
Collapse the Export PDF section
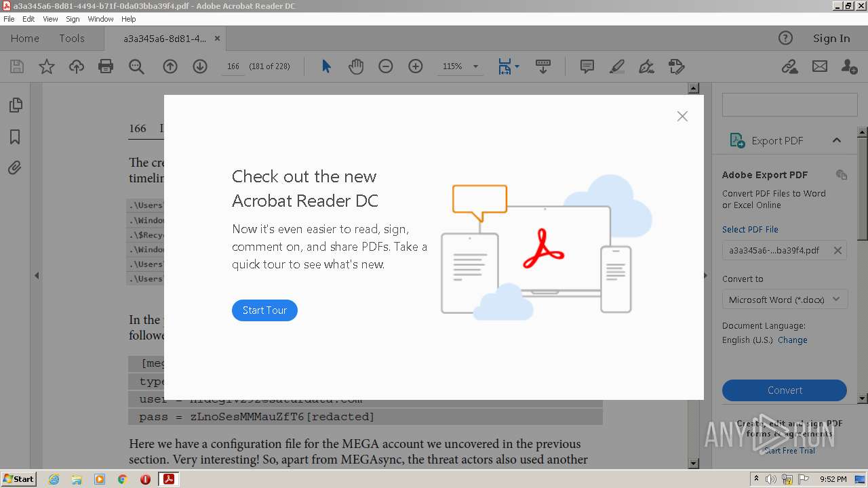pos(837,140)
